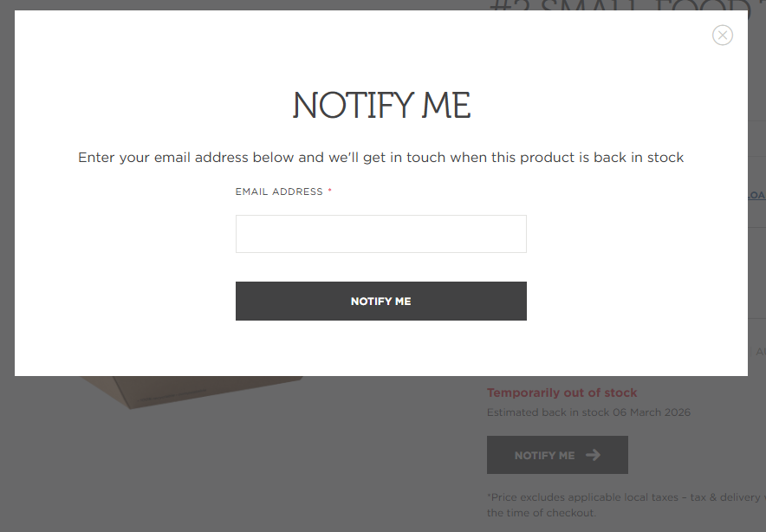Click the EMAIL ADDRESS field label

tap(279, 191)
